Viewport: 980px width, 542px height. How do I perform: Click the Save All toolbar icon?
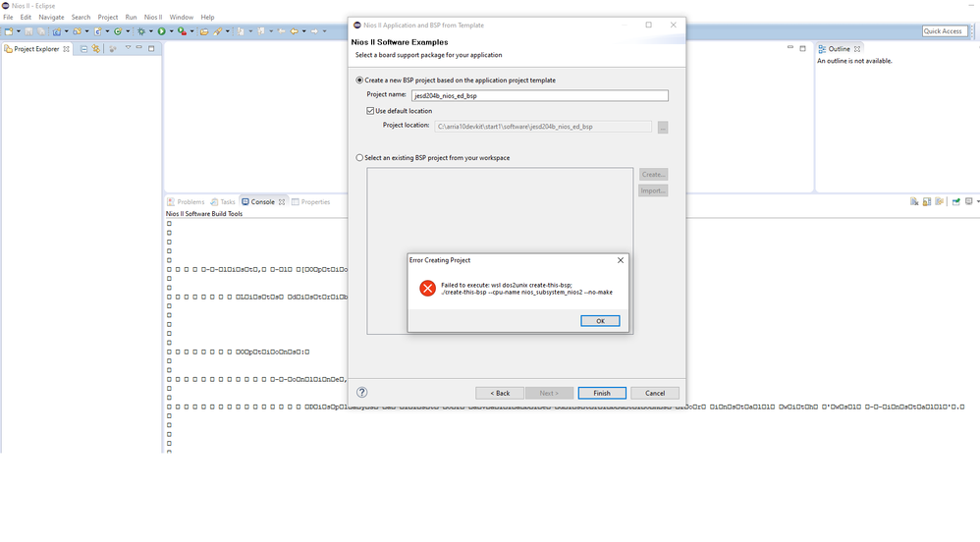[40, 31]
